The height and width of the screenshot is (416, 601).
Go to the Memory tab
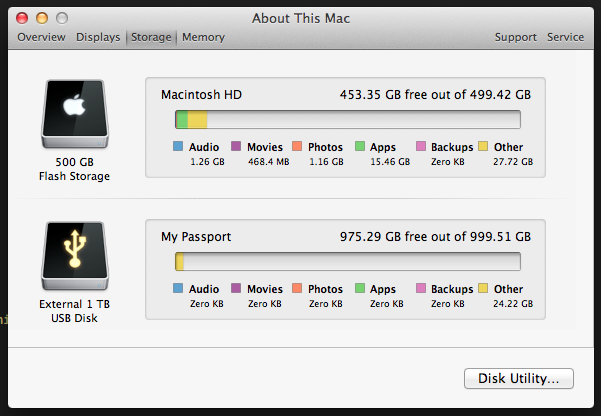(x=203, y=37)
